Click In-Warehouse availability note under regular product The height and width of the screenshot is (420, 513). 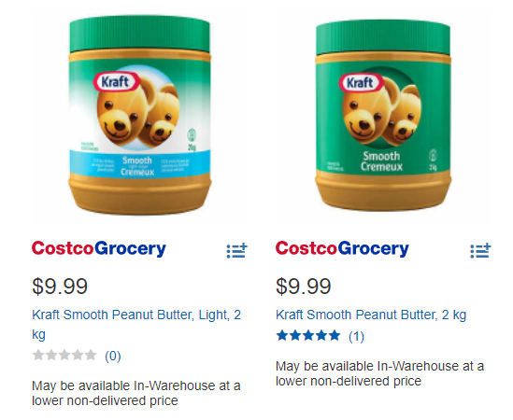pyautogui.click(x=379, y=373)
